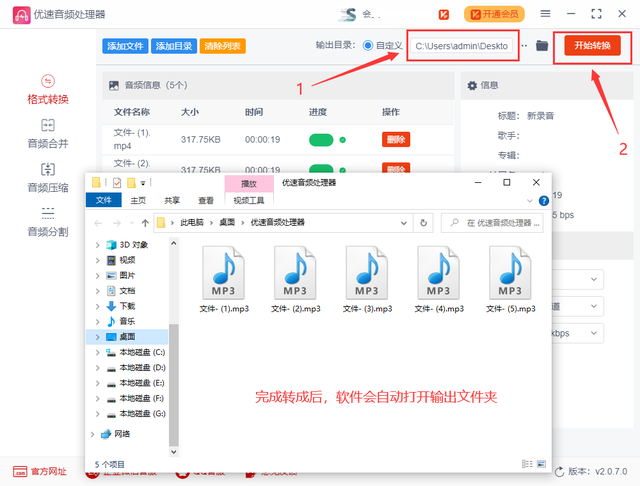Click the 开通会员 membership button
Screen dimensions: 640x486
494,14
